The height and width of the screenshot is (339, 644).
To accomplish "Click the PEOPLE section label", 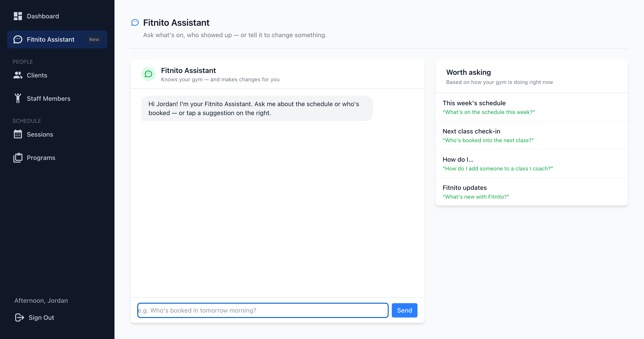I will click(23, 62).
